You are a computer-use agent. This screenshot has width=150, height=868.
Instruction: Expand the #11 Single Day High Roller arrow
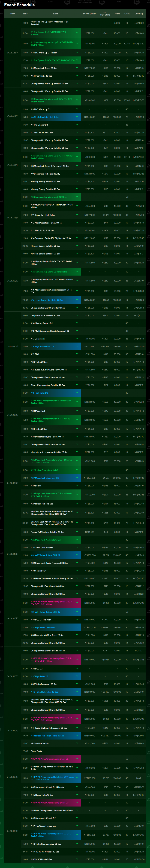(x=77, y=215)
